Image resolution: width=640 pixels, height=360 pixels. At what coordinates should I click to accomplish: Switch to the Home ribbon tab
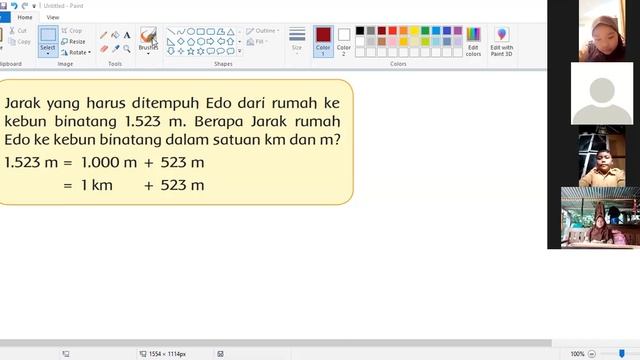pos(25,18)
